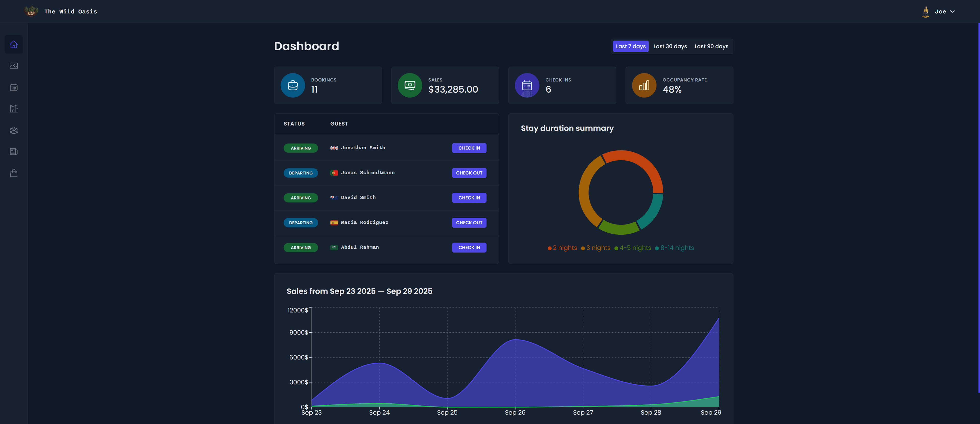Click the green Sales money icon
Image resolution: width=980 pixels, height=424 pixels.
(410, 85)
